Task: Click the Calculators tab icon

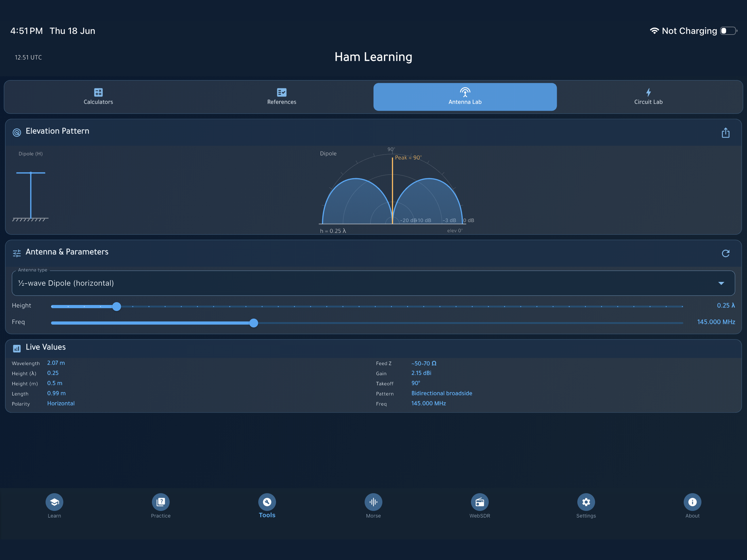Action: pos(98,92)
